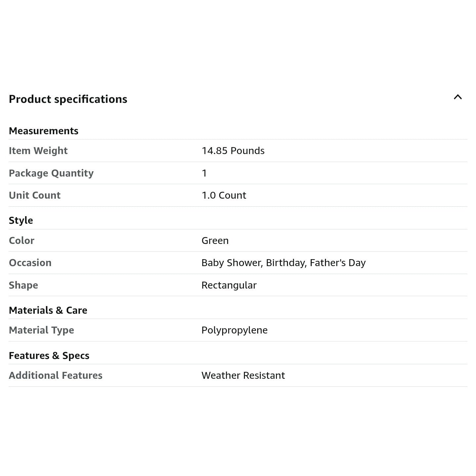The height and width of the screenshot is (476, 476).
Task: Click the Materials & Care heading
Action: point(48,310)
